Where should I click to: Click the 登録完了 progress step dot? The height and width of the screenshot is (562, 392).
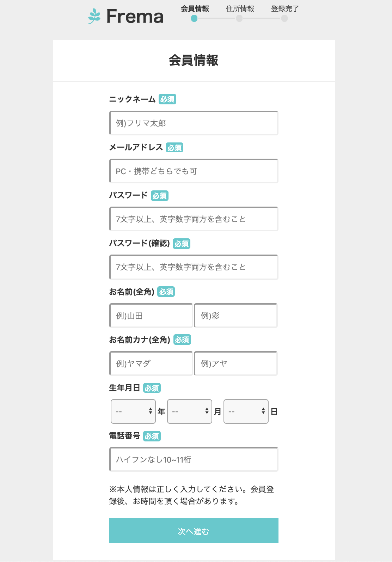(x=284, y=18)
